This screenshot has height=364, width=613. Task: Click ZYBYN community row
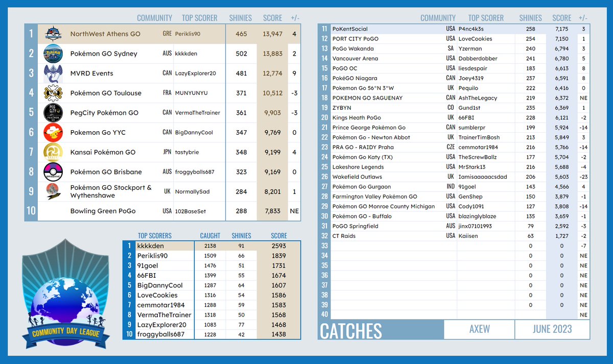tap(459, 108)
